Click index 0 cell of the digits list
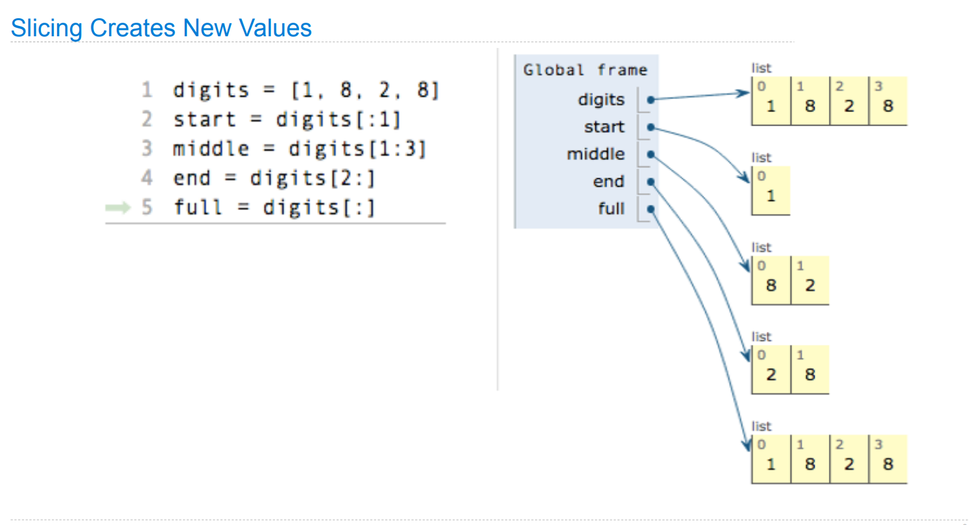 point(771,100)
